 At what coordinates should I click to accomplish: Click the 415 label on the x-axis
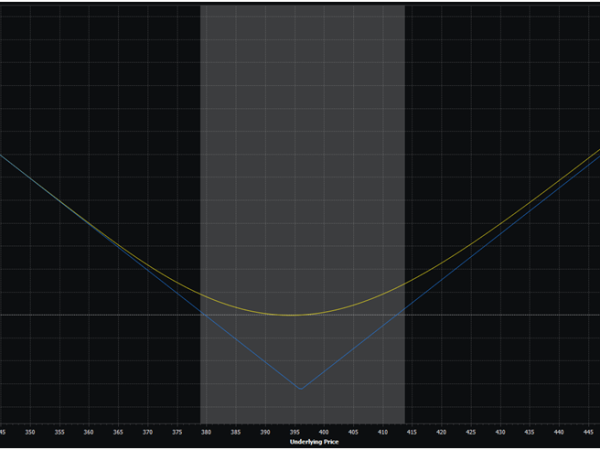[x=412, y=432]
